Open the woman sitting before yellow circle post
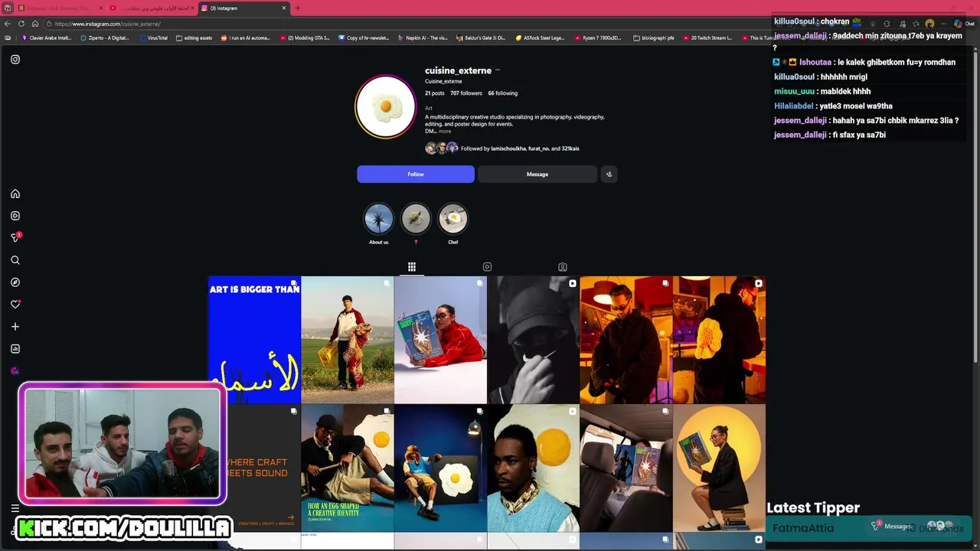Screen dimensions: 980x551 pyautogui.click(x=719, y=468)
